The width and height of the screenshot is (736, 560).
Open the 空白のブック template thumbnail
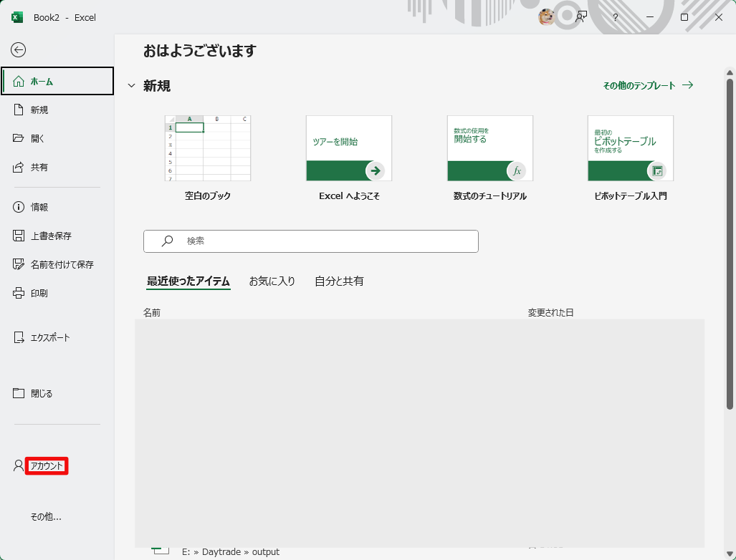[x=208, y=148]
